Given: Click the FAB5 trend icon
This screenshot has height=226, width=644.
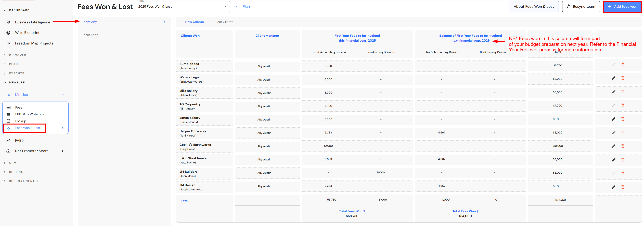Looking at the screenshot, I should (x=8, y=140).
